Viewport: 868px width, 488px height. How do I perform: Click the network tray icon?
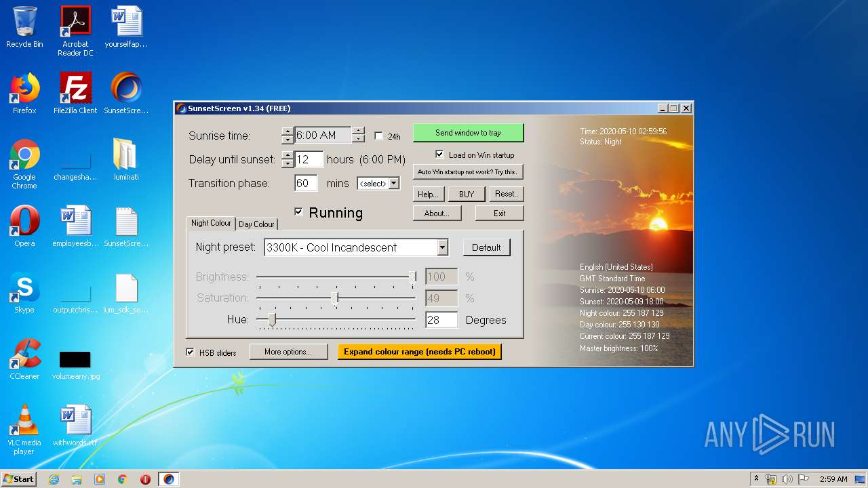(772, 479)
